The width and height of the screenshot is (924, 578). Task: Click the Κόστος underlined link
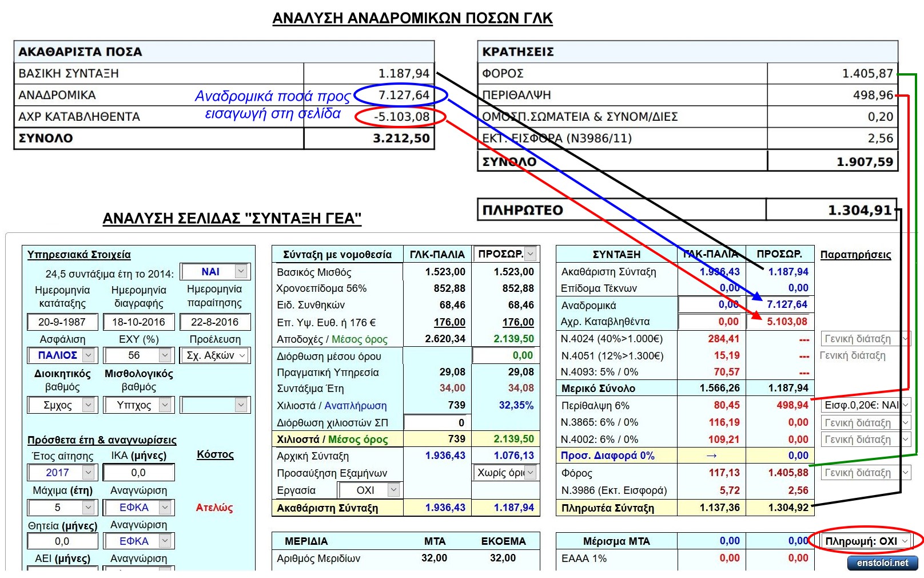point(215,454)
